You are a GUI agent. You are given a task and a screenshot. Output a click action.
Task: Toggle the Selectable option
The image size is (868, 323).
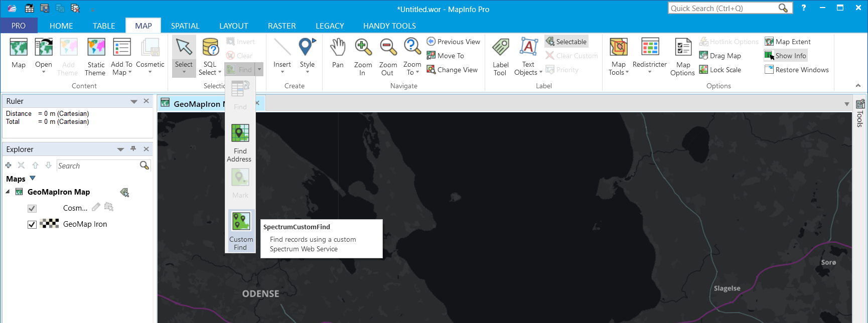(566, 42)
